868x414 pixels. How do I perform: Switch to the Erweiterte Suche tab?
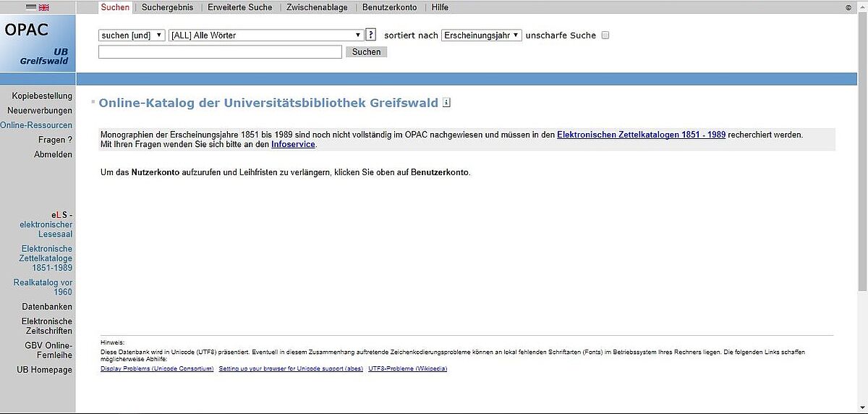pos(239,7)
